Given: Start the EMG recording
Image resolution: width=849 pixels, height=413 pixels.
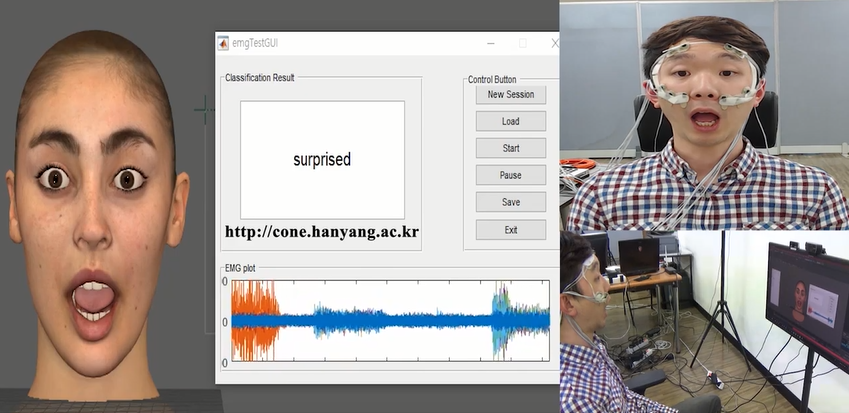Looking at the screenshot, I should (510, 148).
